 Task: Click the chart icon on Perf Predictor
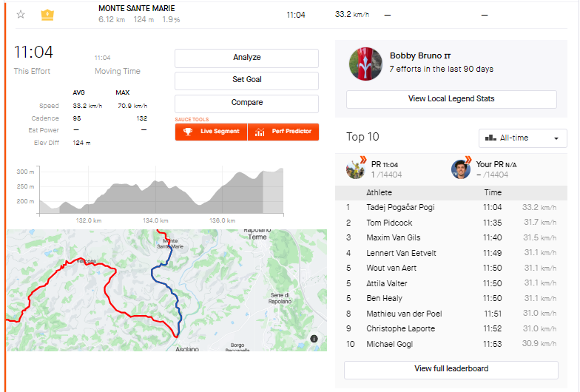coord(260,132)
